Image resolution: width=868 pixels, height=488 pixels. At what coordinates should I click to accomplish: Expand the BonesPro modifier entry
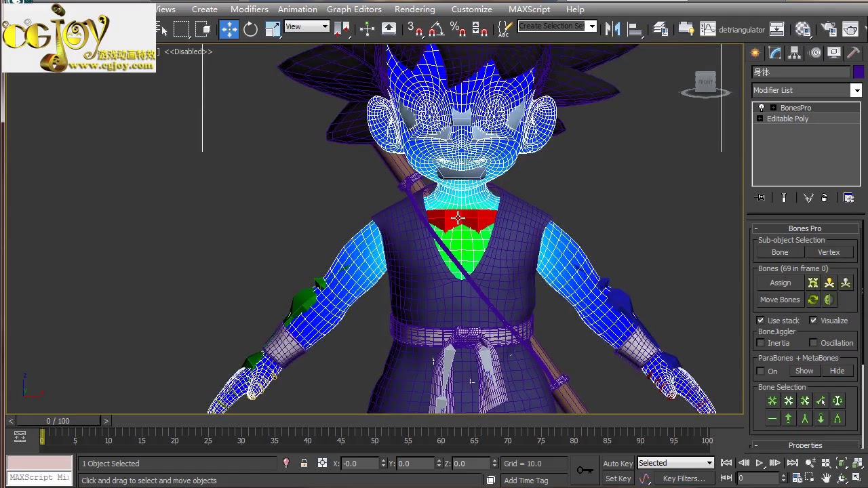(773, 108)
